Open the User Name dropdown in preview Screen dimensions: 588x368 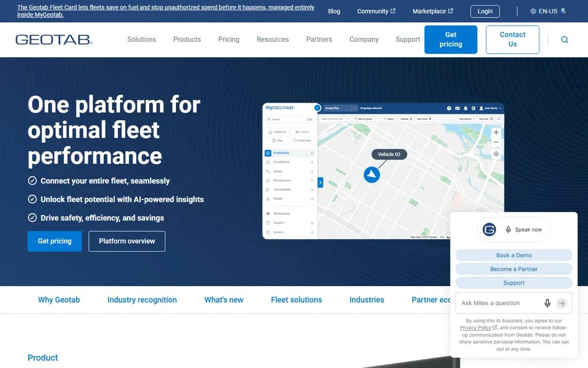click(x=490, y=108)
